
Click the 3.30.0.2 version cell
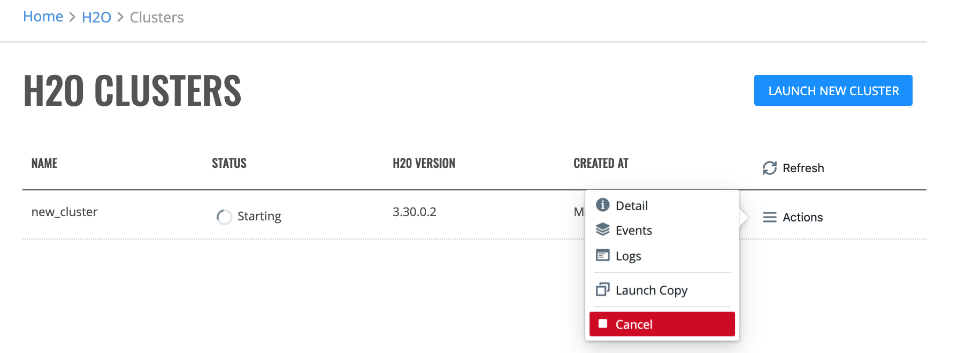tap(415, 212)
